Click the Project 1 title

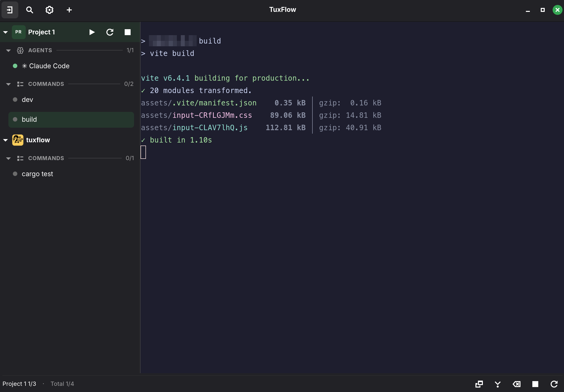[42, 32]
